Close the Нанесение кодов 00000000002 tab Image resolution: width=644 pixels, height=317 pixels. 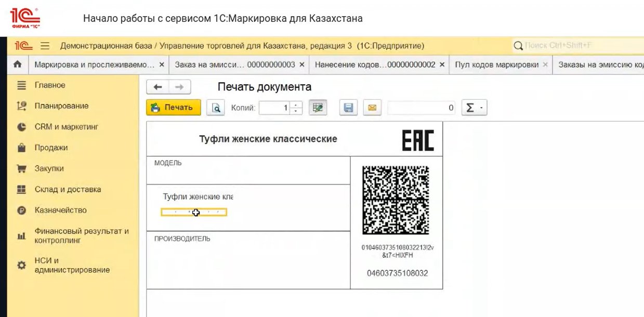pos(442,65)
